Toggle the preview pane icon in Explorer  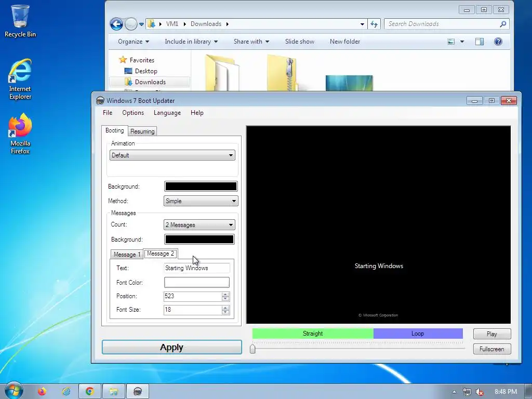tap(480, 42)
